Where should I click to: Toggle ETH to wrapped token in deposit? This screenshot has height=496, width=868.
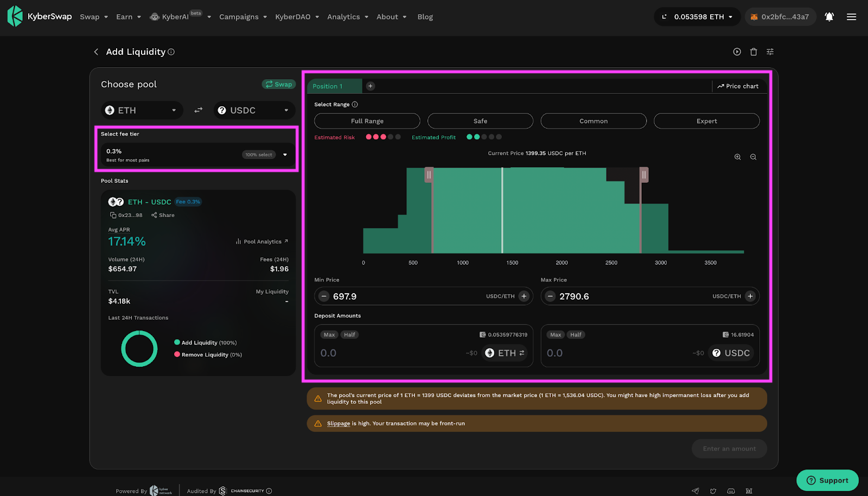coord(522,353)
